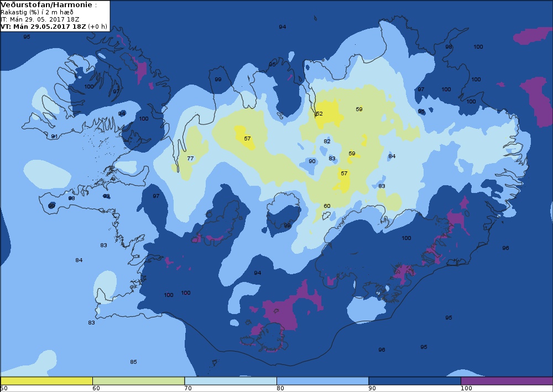Select the dark blue 90–100 legend band
This screenshot has width=553, height=392.
(x=415, y=381)
